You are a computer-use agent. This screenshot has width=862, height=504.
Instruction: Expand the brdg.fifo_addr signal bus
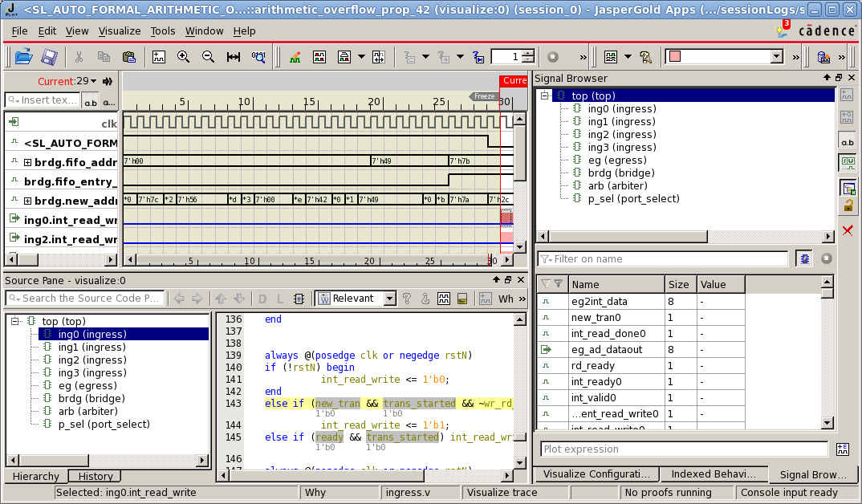coord(27,162)
